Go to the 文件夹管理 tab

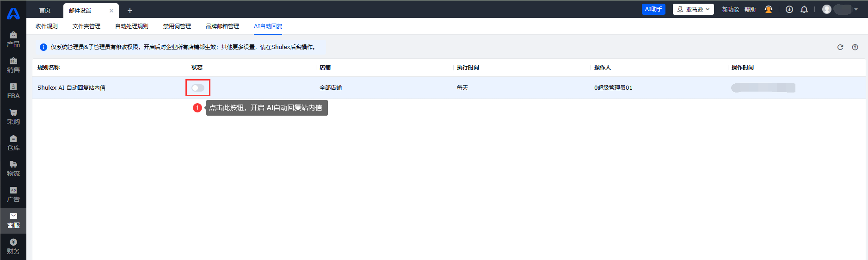pos(86,26)
